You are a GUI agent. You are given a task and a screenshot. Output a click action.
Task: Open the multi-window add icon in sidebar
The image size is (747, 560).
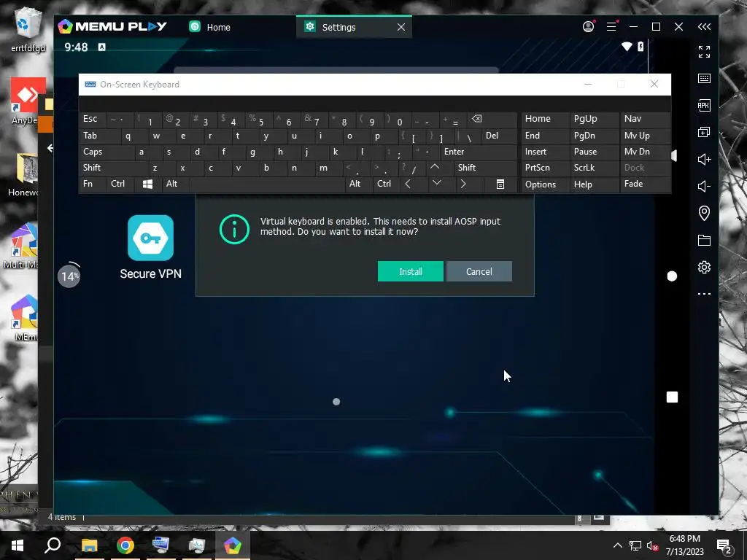[x=704, y=132]
